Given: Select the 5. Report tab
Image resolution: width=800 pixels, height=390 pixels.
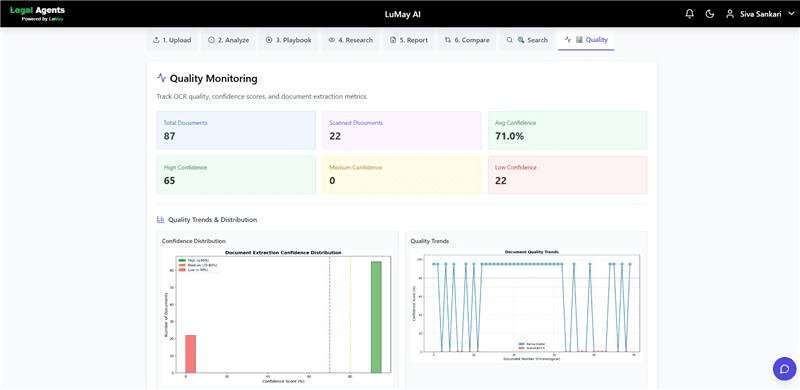Looking at the screenshot, I should point(409,40).
